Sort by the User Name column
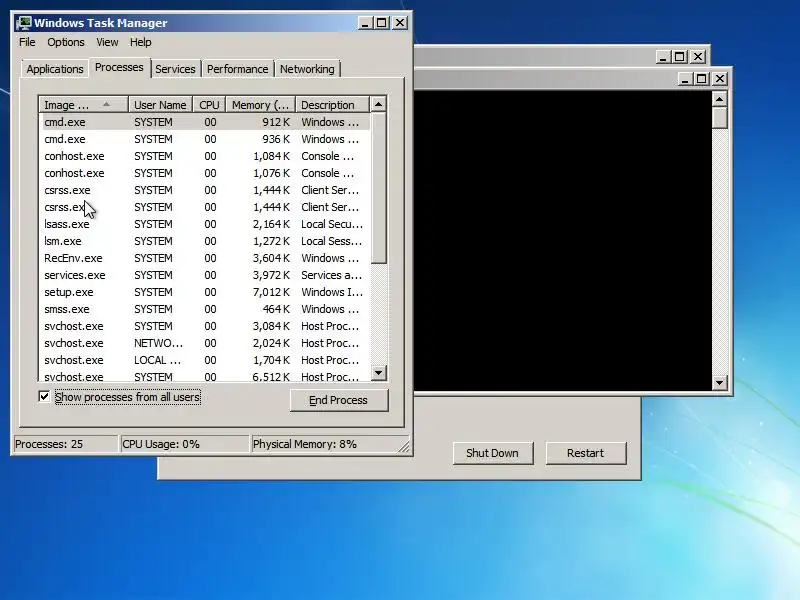Viewport: 800px width, 600px height. pyautogui.click(x=160, y=105)
